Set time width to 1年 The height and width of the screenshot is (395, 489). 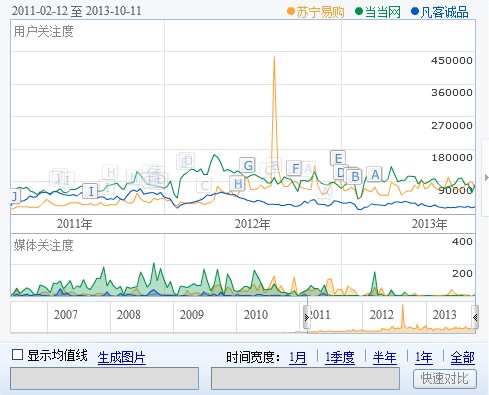click(424, 357)
